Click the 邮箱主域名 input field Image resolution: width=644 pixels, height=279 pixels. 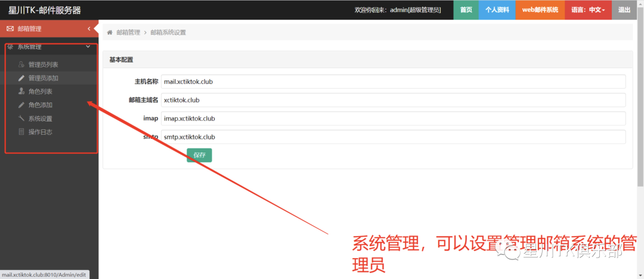[x=393, y=100]
